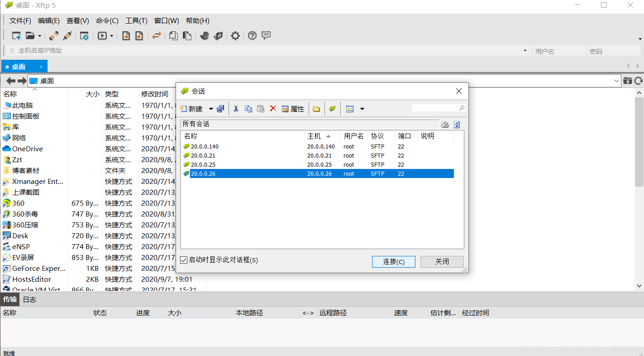Click the yellow new folder icon in dialog
Screen dimensions: 644x356
tap(316, 109)
